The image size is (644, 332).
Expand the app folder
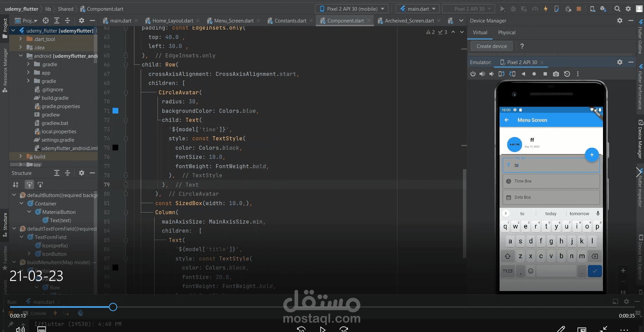pyautogui.click(x=28, y=73)
